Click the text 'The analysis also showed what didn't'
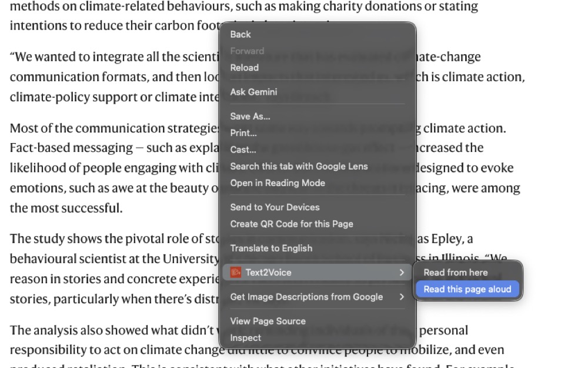The width and height of the screenshot is (588, 368). point(112,330)
